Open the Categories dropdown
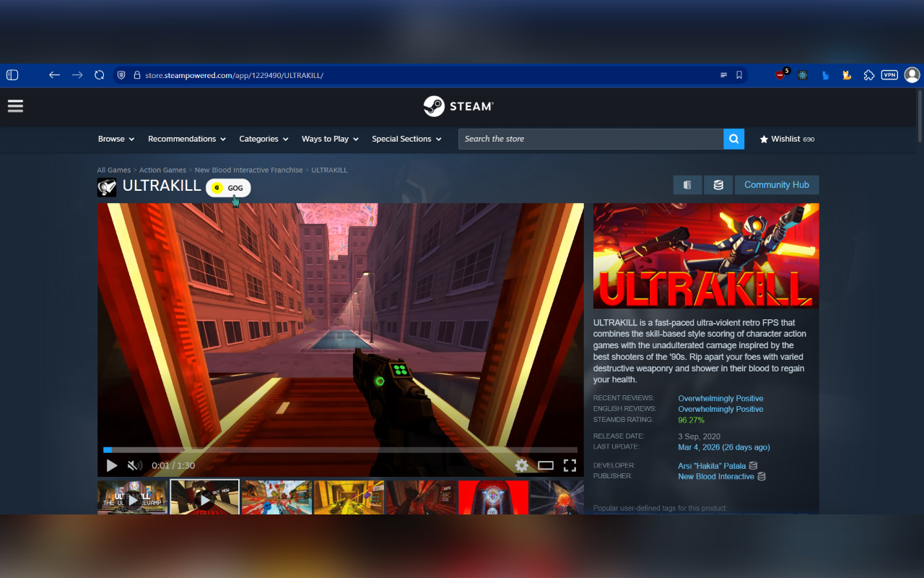 pyautogui.click(x=264, y=139)
